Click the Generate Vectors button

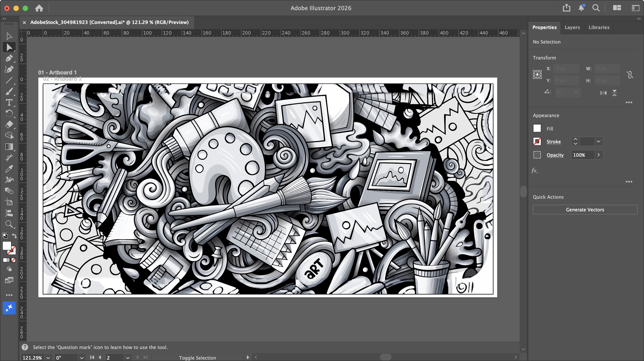coord(585,210)
